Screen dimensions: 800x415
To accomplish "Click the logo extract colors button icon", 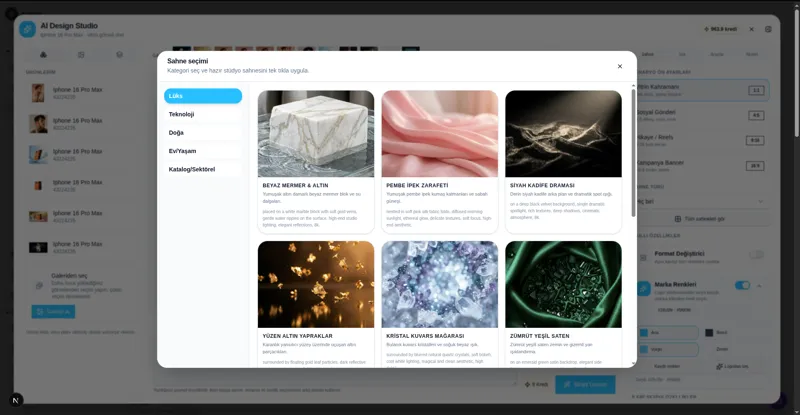I will click(719, 367).
